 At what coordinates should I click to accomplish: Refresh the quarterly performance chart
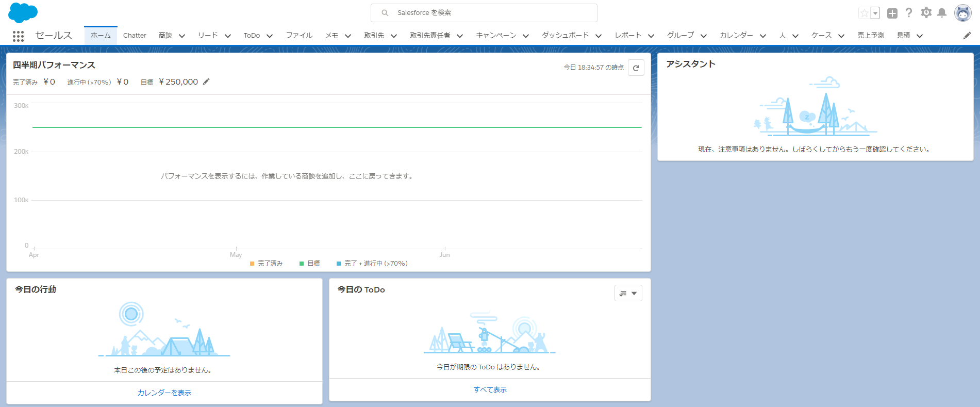(x=636, y=68)
